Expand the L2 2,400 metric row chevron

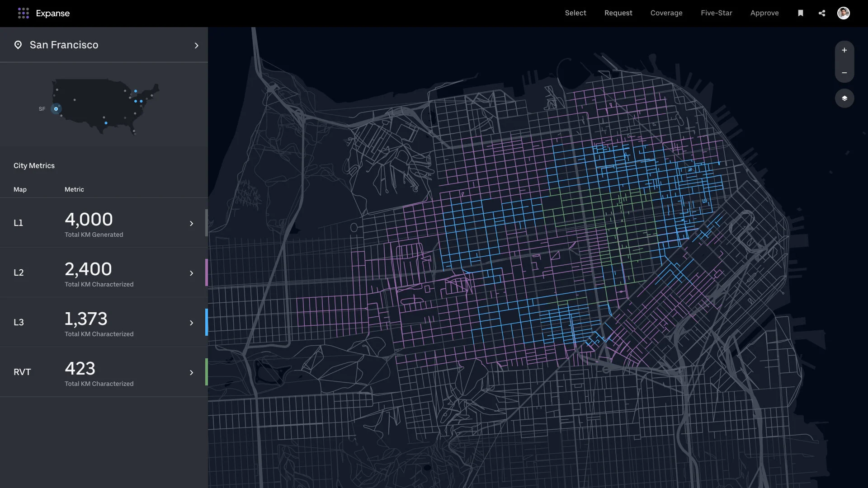[191, 273]
